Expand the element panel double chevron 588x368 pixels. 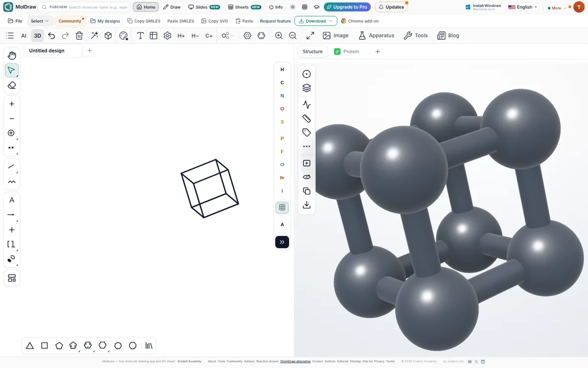[x=282, y=242]
